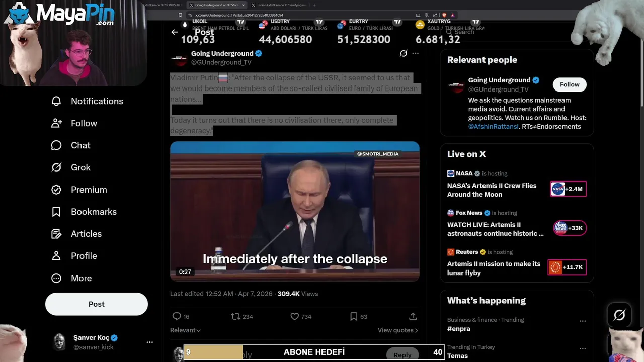Click the share icon in address bar

[435, 15]
